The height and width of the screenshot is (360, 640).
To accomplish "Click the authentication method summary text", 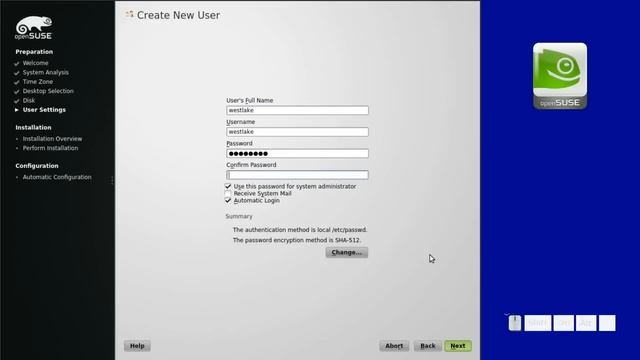I will pos(300,230).
